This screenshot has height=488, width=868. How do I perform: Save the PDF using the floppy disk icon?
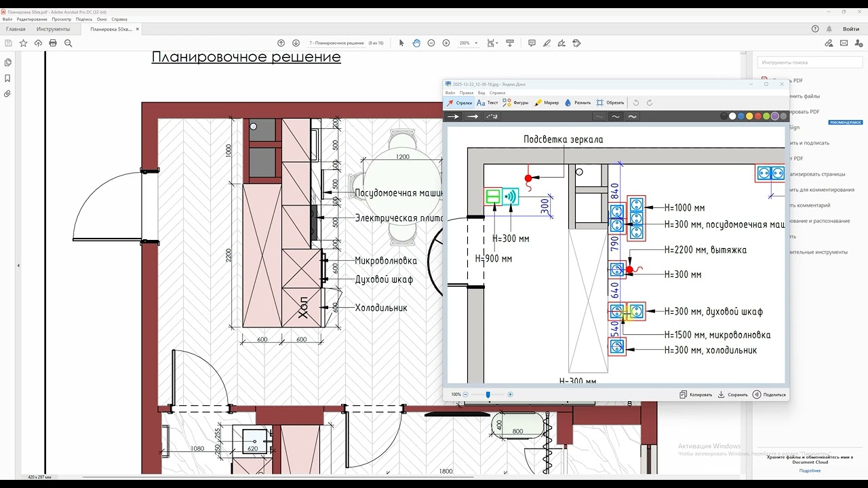point(9,43)
